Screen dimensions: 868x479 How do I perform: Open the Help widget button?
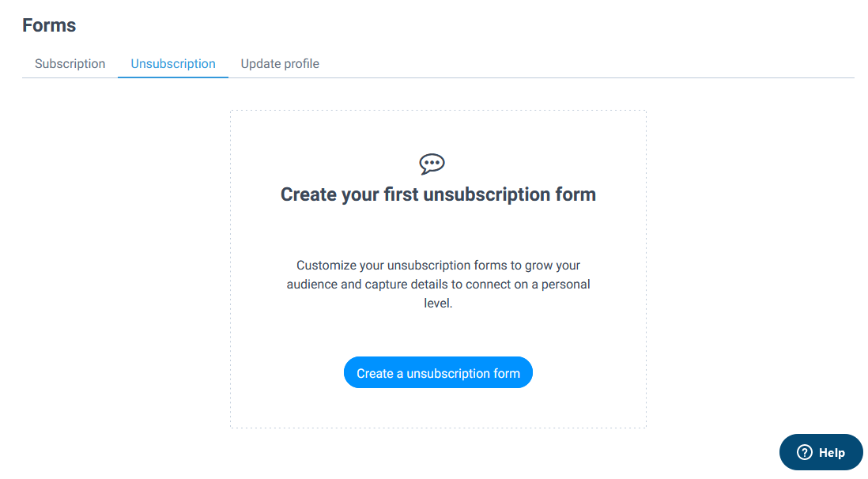pos(821,452)
